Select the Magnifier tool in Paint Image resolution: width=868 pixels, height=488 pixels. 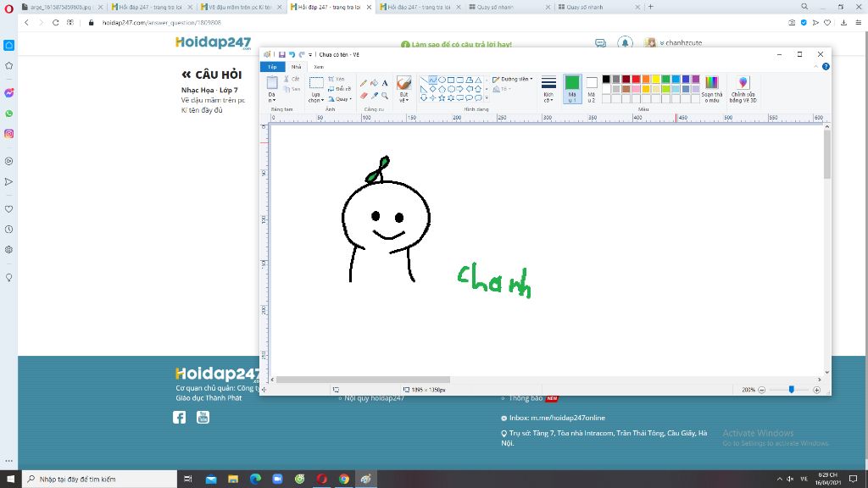point(385,95)
